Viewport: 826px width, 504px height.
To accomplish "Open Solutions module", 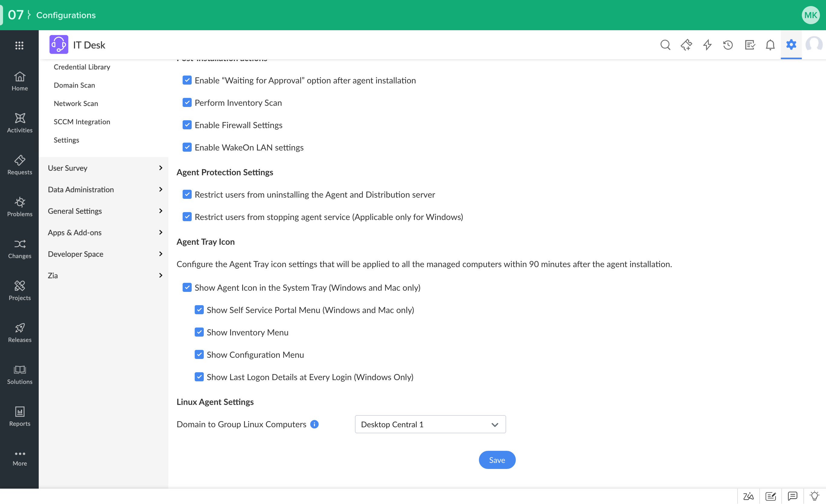I will (x=19, y=375).
